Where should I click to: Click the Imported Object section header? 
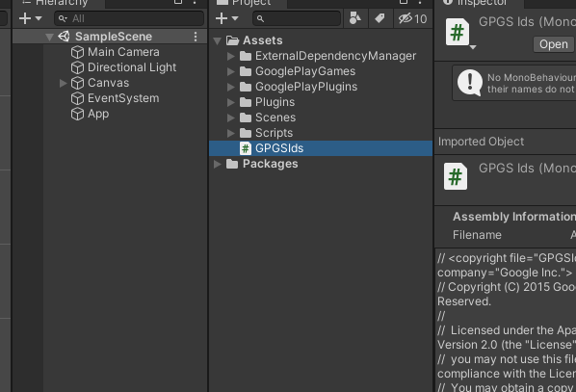click(481, 142)
